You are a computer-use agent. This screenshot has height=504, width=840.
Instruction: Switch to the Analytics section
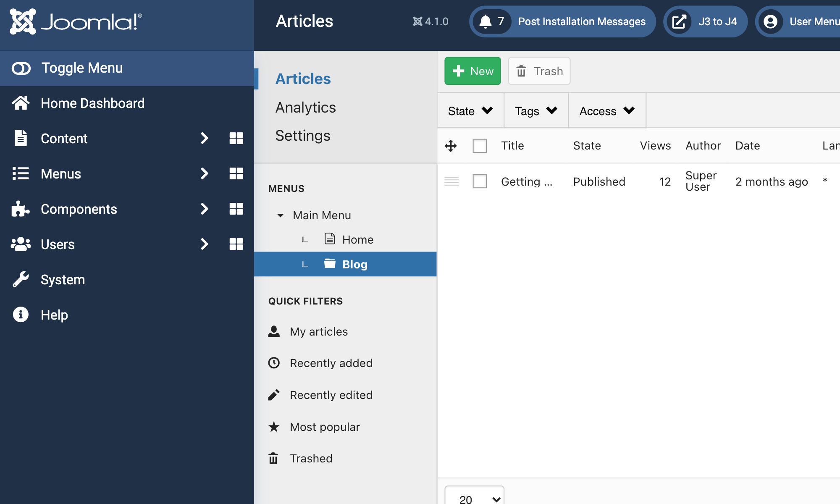click(305, 108)
